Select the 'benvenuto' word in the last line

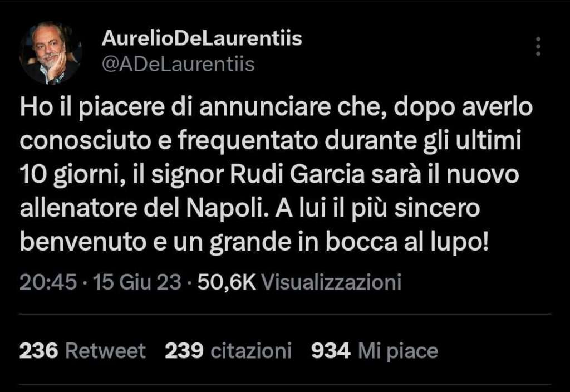click(x=83, y=243)
